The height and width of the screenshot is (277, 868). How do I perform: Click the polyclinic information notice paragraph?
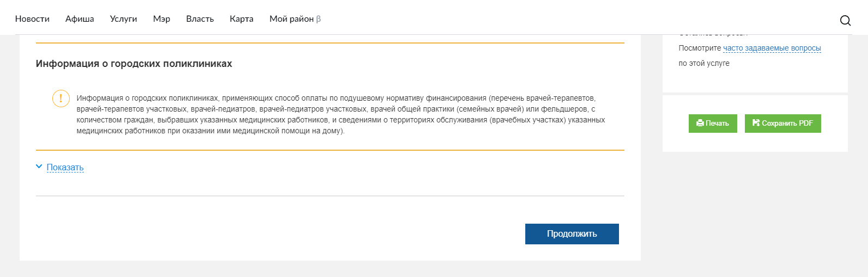tap(341, 114)
